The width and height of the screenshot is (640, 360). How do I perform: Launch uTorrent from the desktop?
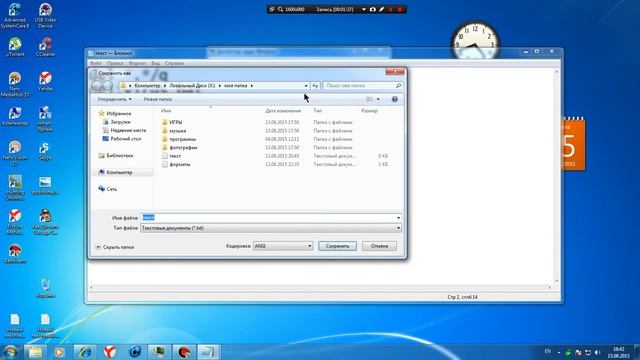click(x=15, y=47)
